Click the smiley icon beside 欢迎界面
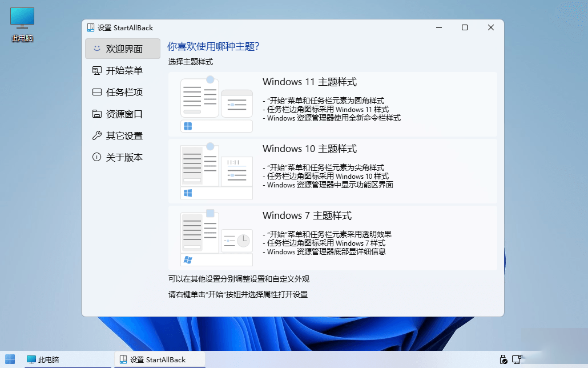This screenshot has height=368, width=588. [96, 49]
